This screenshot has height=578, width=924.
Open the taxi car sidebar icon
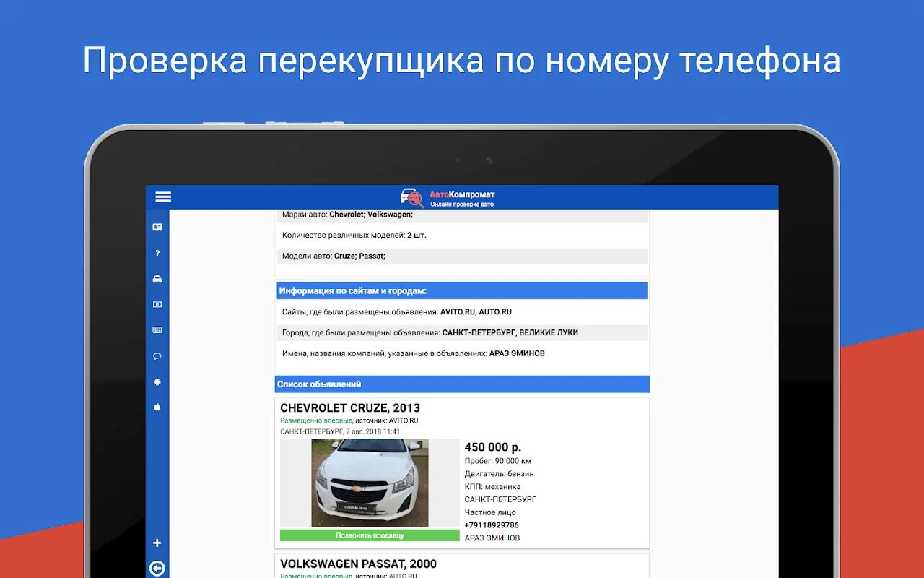point(157,279)
